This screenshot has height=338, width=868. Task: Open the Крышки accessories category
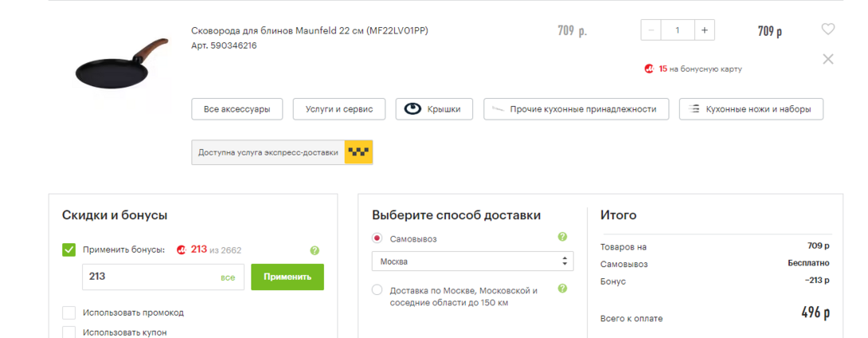tap(433, 109)
